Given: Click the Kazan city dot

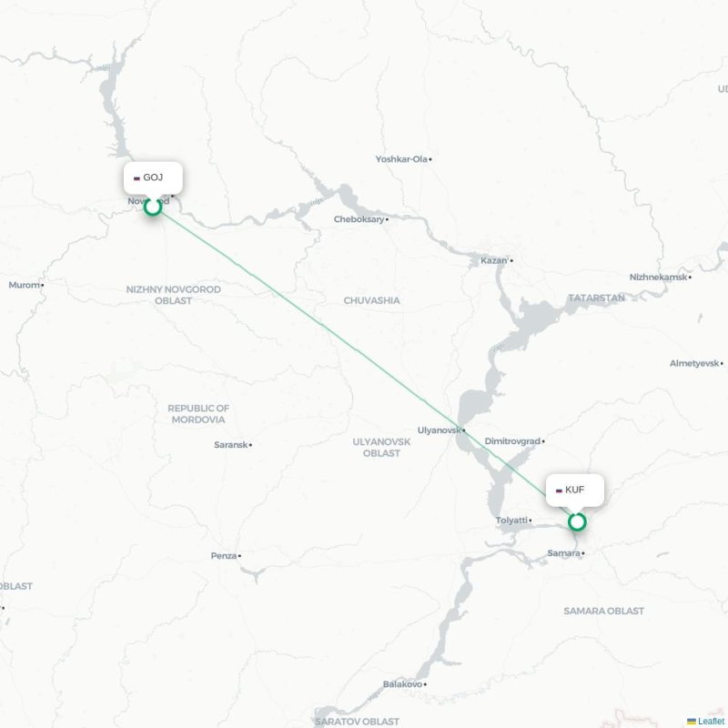Looking at the screenshot, I should tap(511, 261).
